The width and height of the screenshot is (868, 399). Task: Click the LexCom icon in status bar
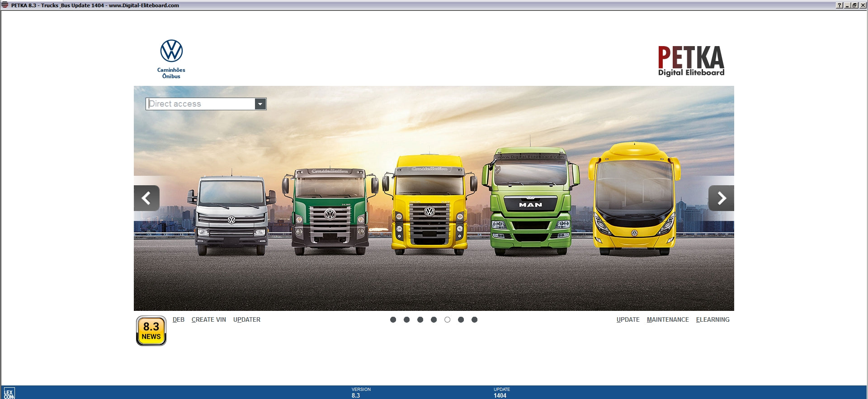(x=9, y=393)
